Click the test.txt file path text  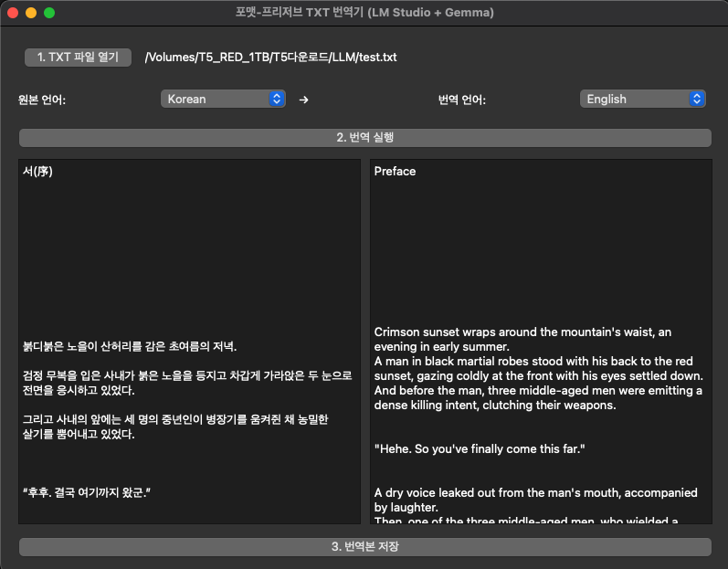click(270, 58)
